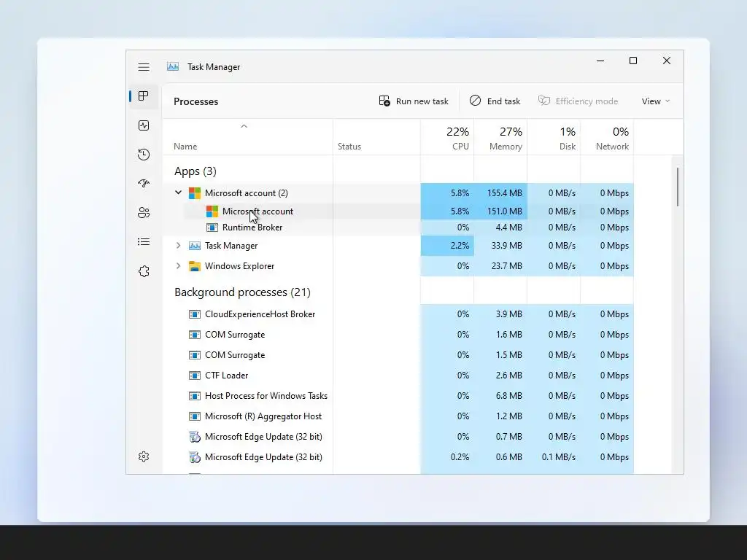Click the CTF Loader process icon
This screenshot has width=747, height=560.
(194, 376)
